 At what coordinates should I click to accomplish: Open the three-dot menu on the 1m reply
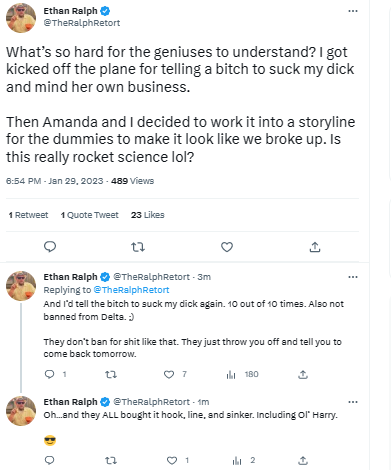tap(353, 402)
